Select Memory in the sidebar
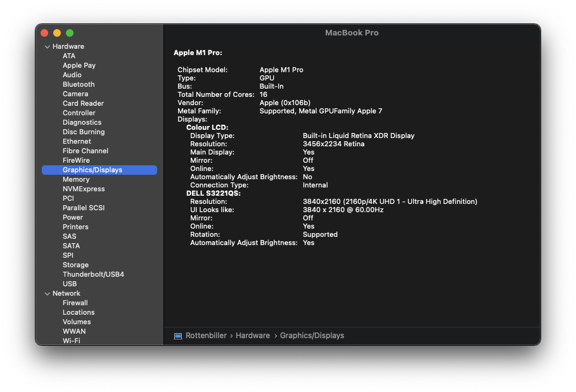The width and height of the screenshot is (576, 392). click(75, 179)
